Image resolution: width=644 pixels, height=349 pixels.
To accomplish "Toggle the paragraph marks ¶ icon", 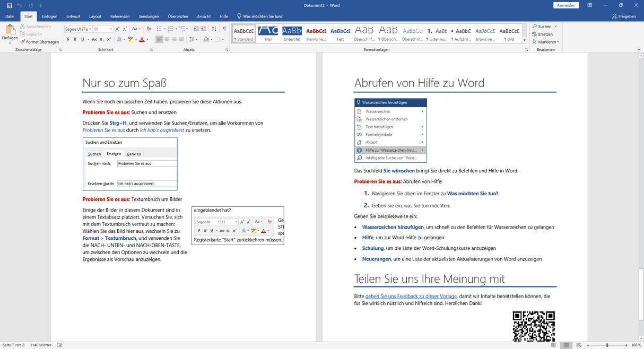I will click(224, 29).
